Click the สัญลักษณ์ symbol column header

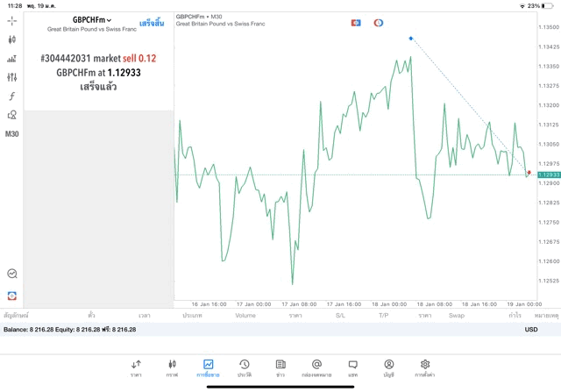[16, 316]
